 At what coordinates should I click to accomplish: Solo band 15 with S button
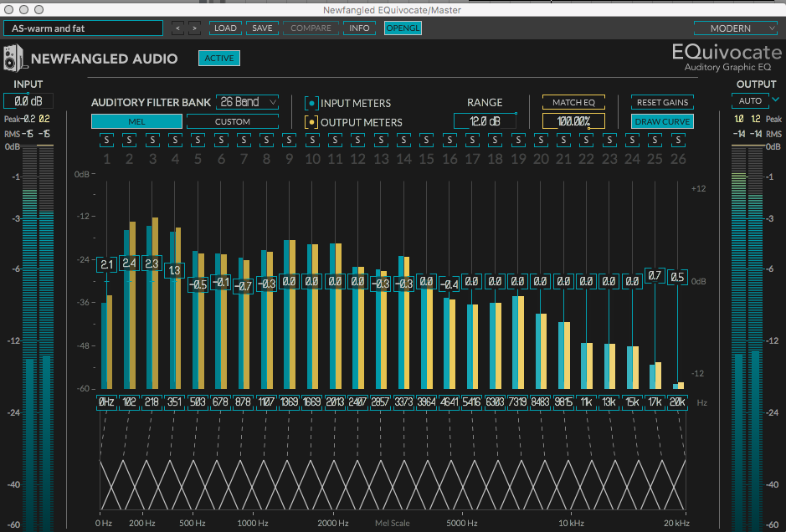pos(427,141)
